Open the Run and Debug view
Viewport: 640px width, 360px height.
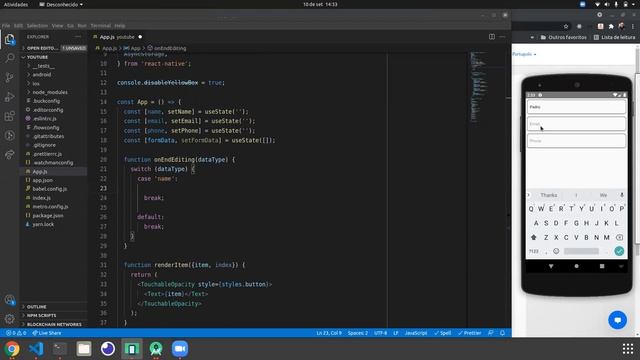coord(9,97)
